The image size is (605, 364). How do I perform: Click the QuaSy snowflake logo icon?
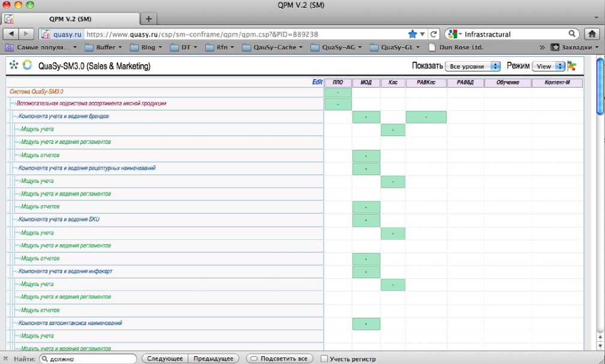click(x=14, y=65)
